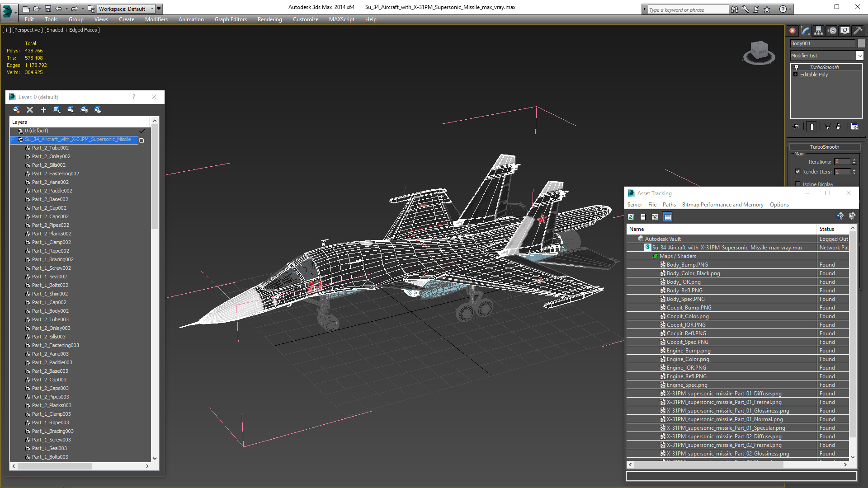Open the Hierarchy command panel tab
868x488 pixels.
[819, 31]
